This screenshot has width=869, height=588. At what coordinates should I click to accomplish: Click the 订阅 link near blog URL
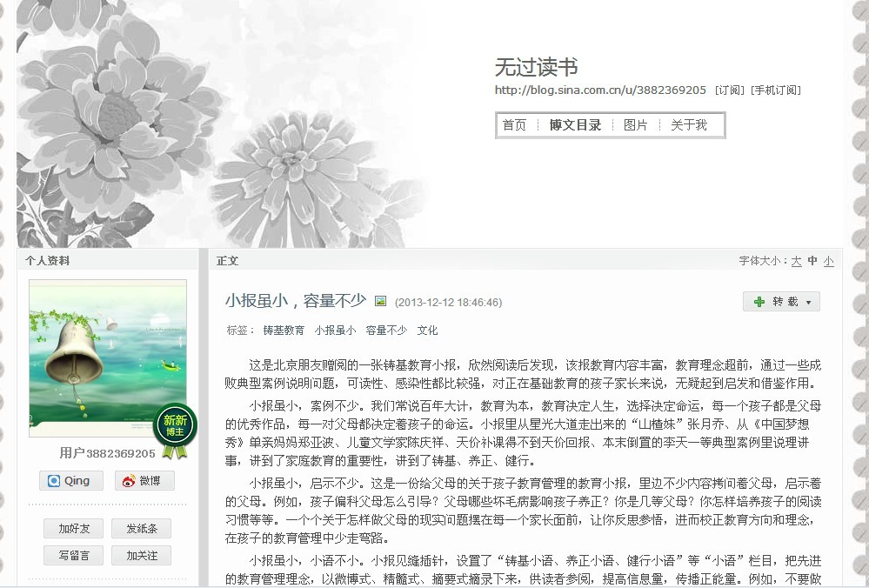click(729, 90)
